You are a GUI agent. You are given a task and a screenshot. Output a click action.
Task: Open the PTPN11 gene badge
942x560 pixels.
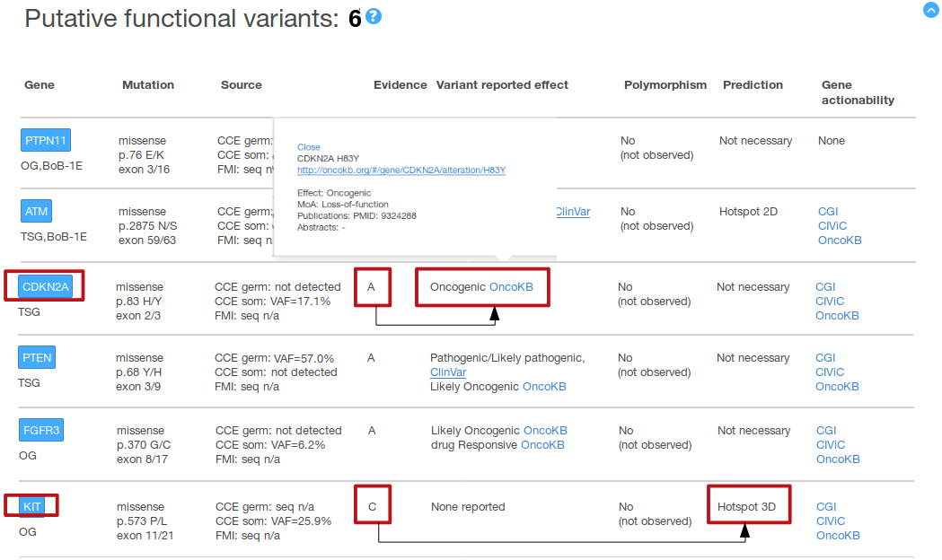tap(45, 141)
